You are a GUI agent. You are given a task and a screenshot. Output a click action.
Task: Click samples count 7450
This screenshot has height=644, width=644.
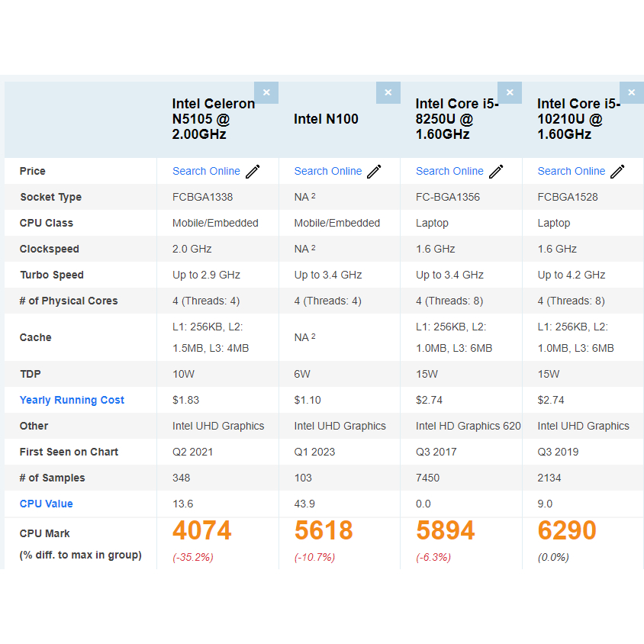427,478
